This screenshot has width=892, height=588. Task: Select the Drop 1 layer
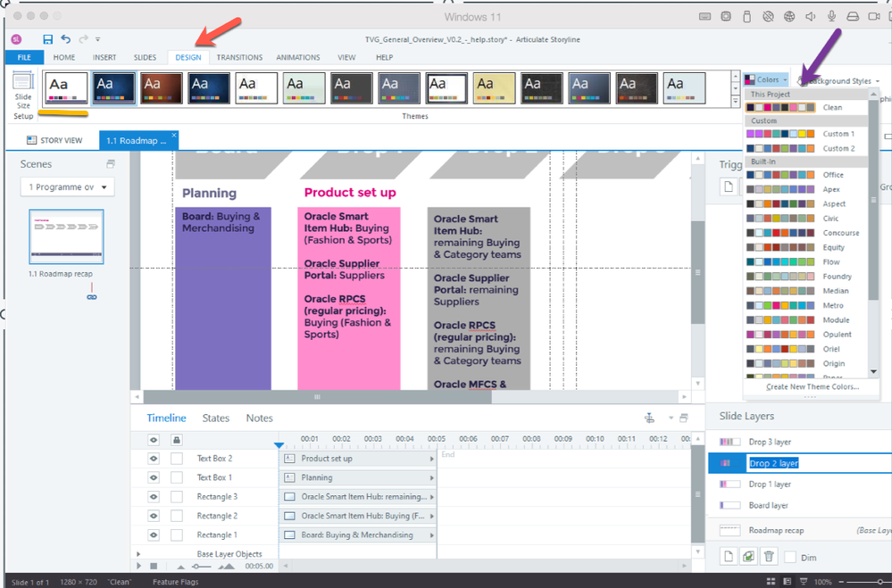point(799,484)
